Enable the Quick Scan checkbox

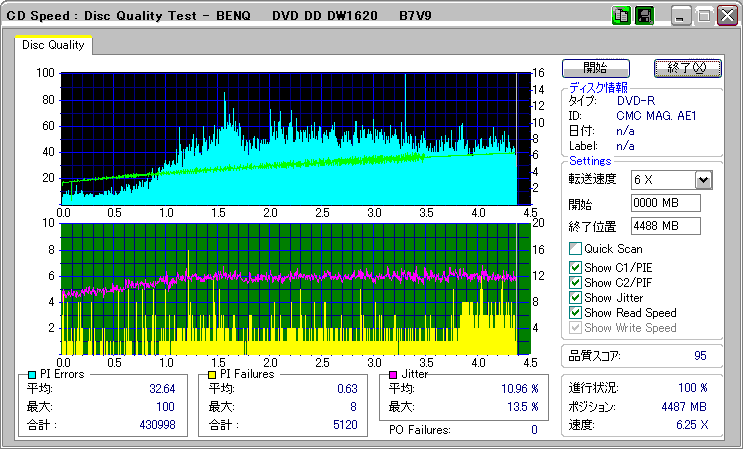click(575, 249)
